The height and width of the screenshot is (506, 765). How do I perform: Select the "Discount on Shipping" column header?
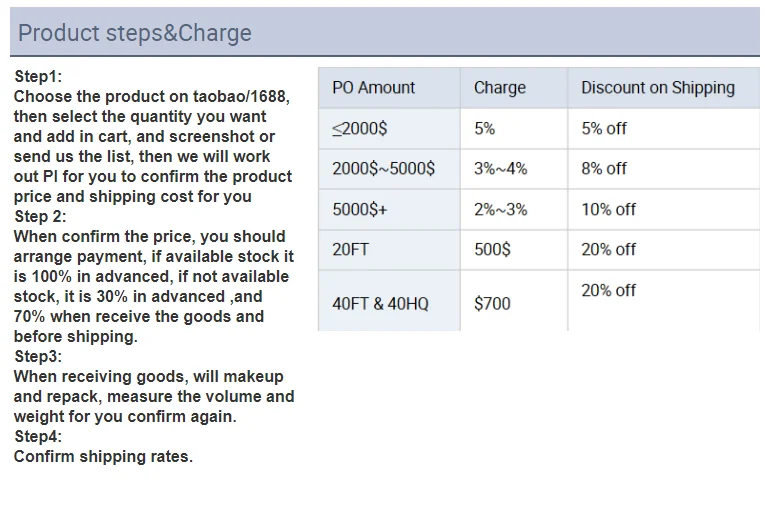point(657,88)
